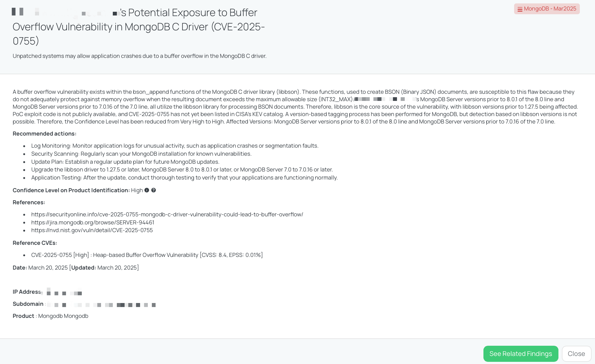
Task: Open the jira.mongodb.org SERVER-94461 link
Action: (93, 223)
